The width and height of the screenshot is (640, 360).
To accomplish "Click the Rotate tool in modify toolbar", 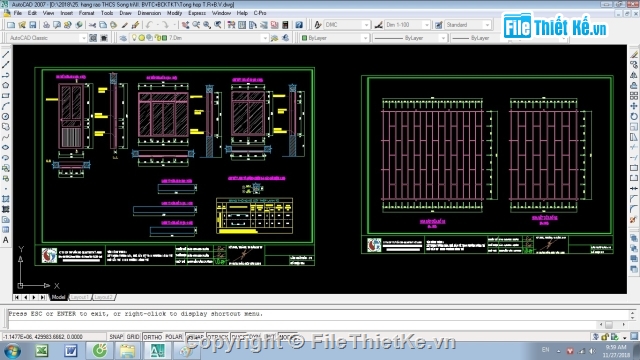I will pos(633,116).
